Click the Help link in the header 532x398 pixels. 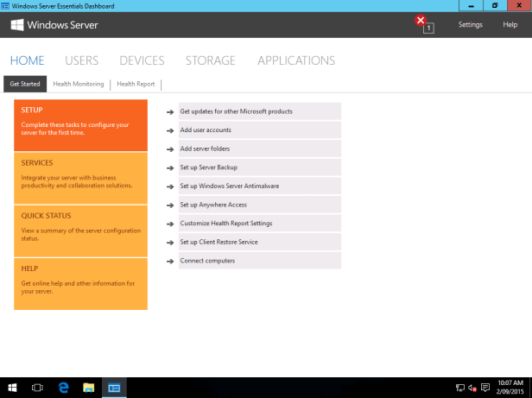[510, 24]
